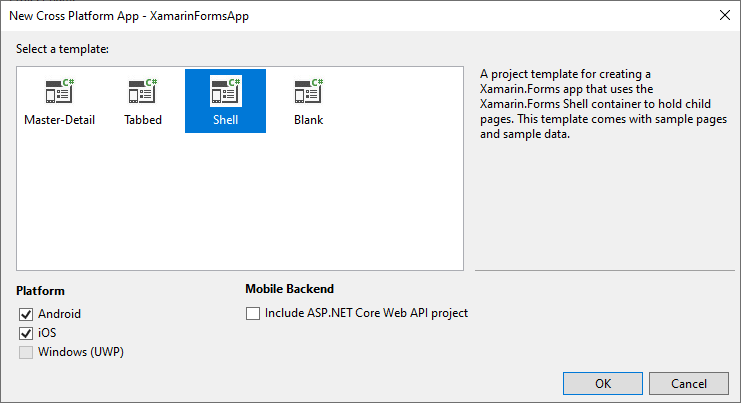Click the Blank template label
The image size is (741, 403).
[308, 120]
